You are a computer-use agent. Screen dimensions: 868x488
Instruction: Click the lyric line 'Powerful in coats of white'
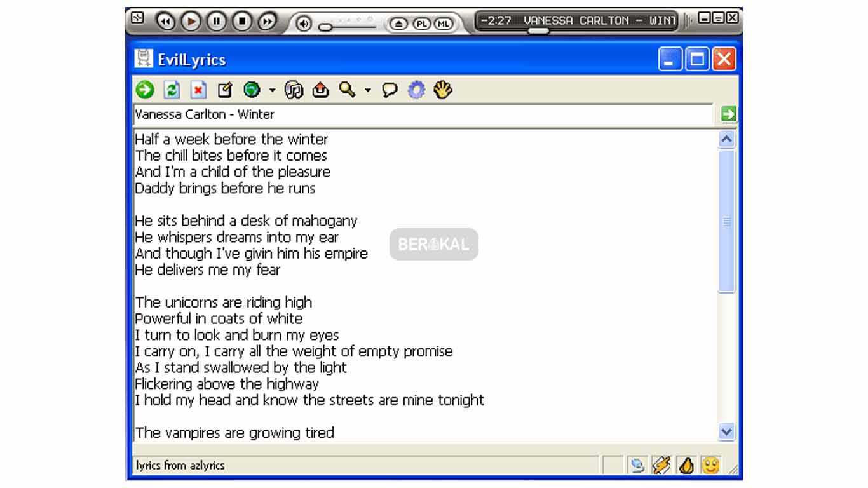(219, 318)
